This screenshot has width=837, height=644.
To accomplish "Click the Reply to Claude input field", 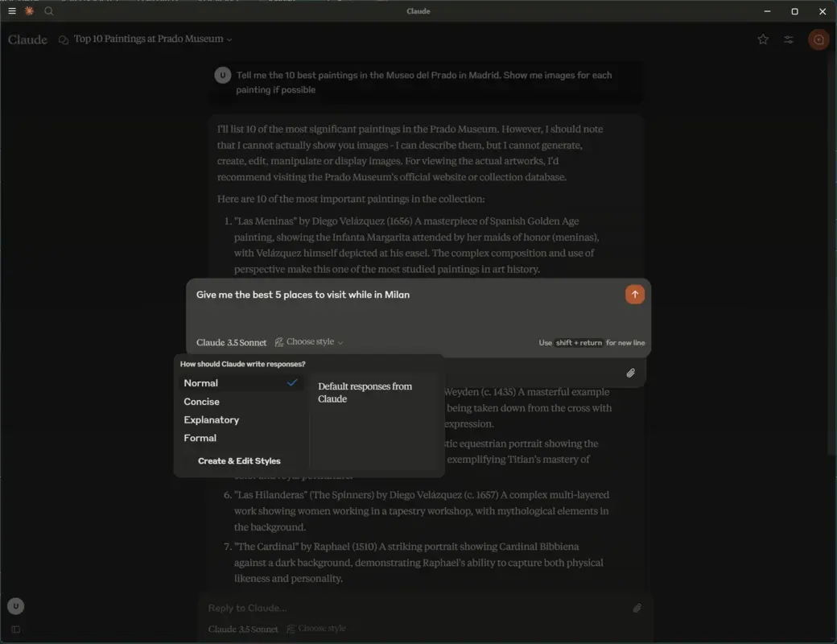I will (x=402, y=608).
